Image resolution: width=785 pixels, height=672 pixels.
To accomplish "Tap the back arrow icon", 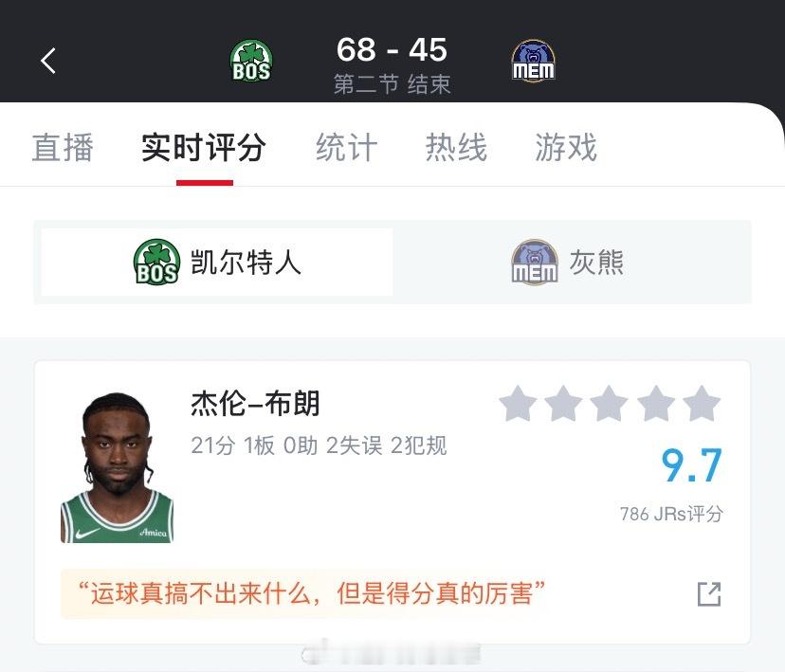I will point(48,61).
